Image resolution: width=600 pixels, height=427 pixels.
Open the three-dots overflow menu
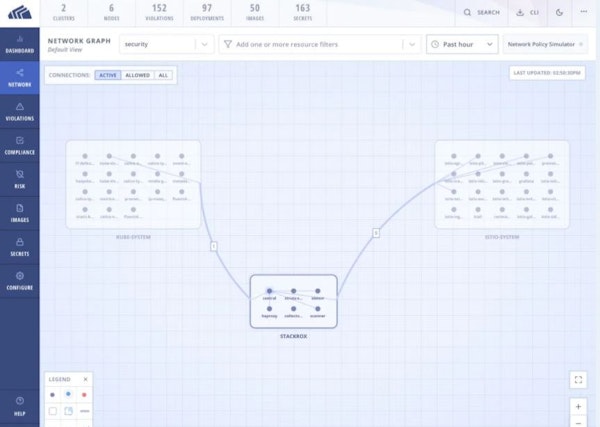(x=584, y=11)
